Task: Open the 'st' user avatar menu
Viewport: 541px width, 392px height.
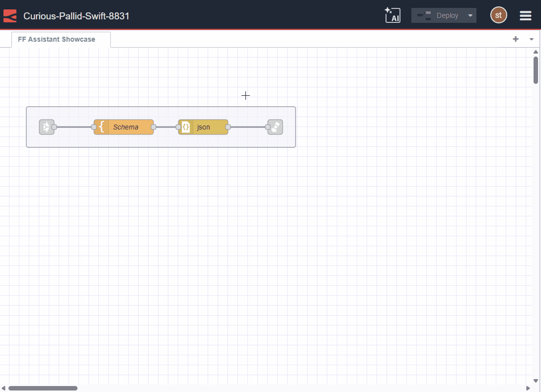Action: coord(498,15)
